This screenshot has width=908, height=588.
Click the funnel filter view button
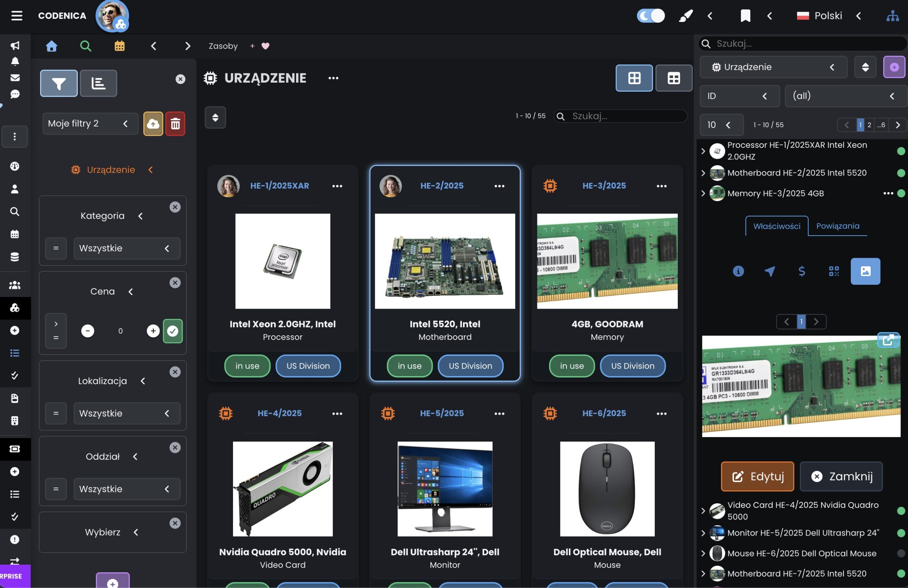click(x=59, y=83)
